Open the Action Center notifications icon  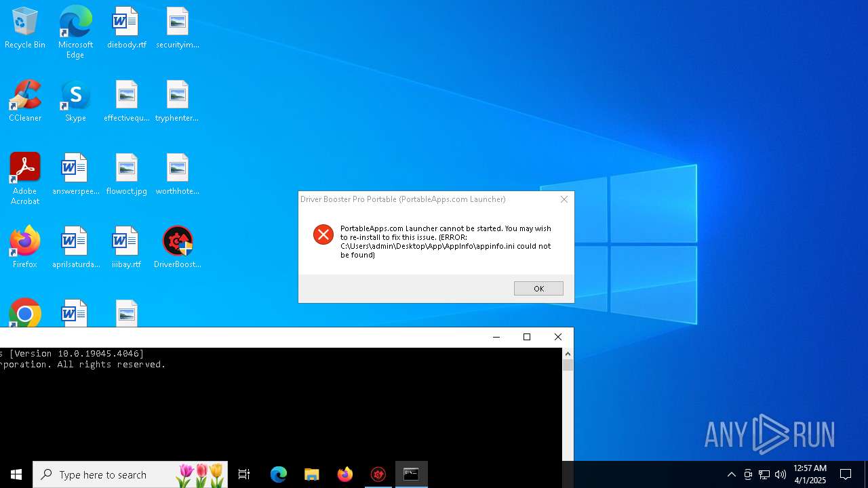point(846,474)
